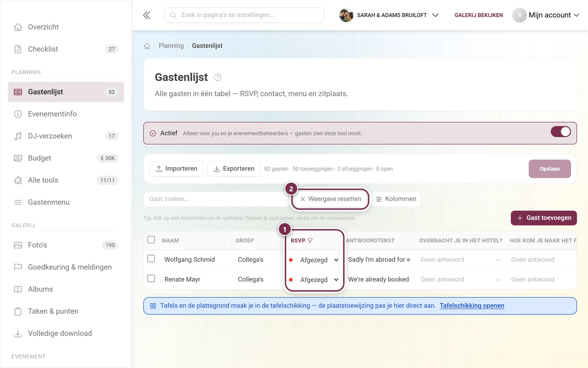
Task: Open the Checklist page
Action: click(66, 49)
